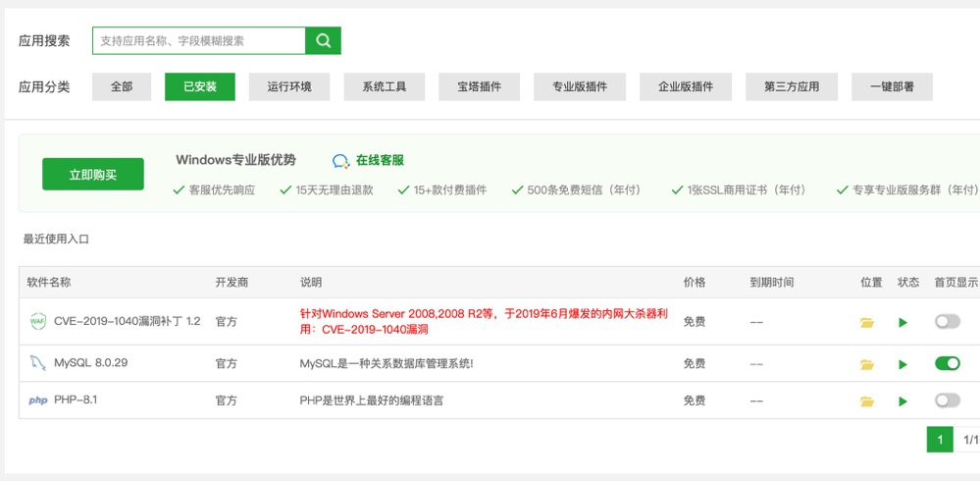Enable homepage display for PHP-8.1
The width and height of the screenshot is (980, 481).
[948, 401]
